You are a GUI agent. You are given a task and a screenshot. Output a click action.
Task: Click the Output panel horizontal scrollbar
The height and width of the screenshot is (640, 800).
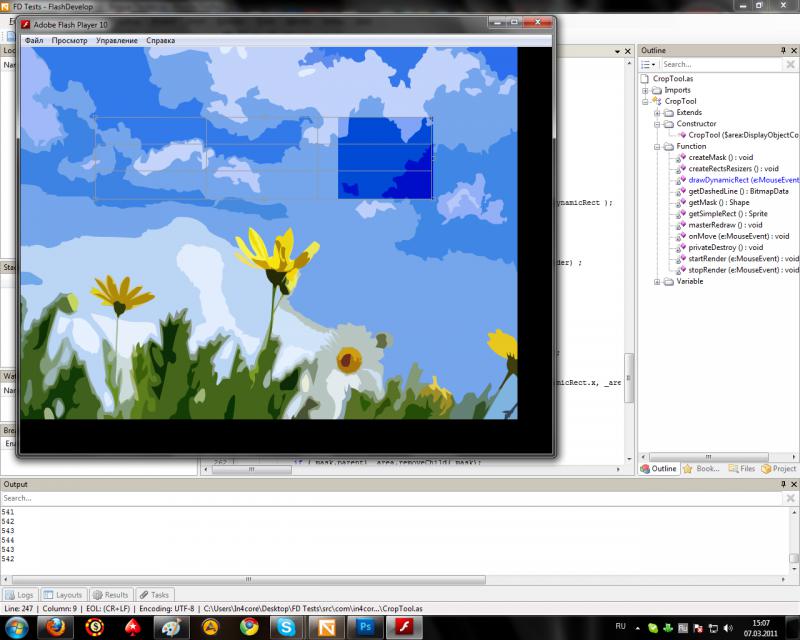pos(248,580)
